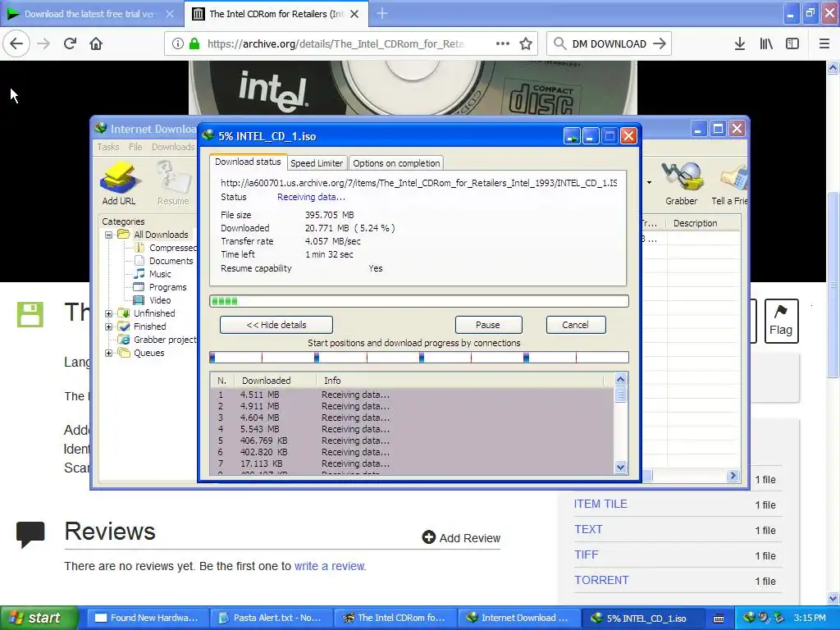Close the Intel CDRom for Retailers tab

[354, 14]
